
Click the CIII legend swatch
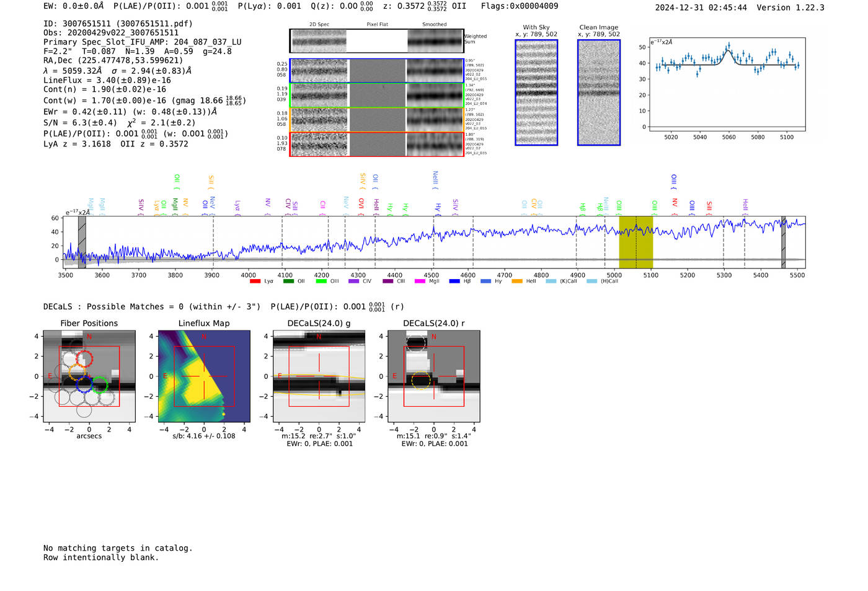tap(387, 282)
